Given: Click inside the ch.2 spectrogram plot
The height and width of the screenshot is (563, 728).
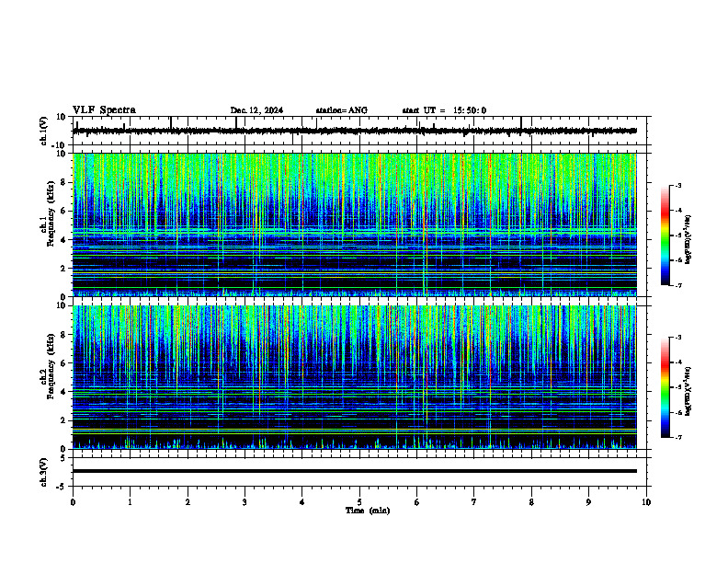Looking at the screenshot, I should pos(354,377).
